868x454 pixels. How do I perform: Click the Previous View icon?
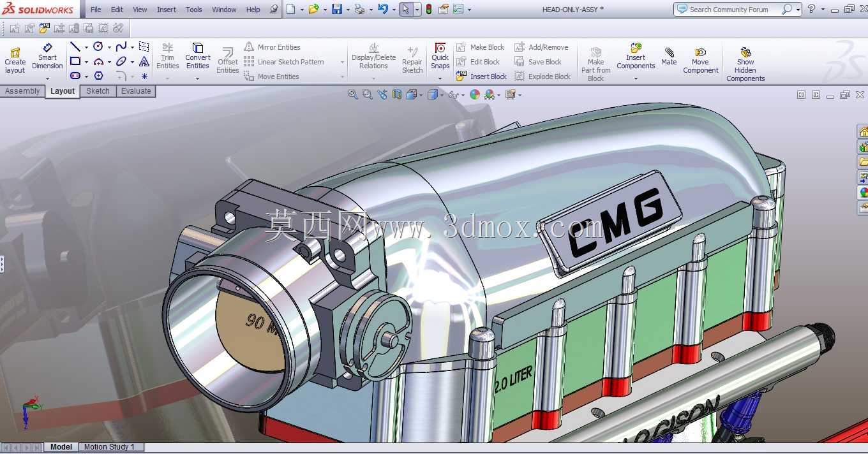coord(382,94)
